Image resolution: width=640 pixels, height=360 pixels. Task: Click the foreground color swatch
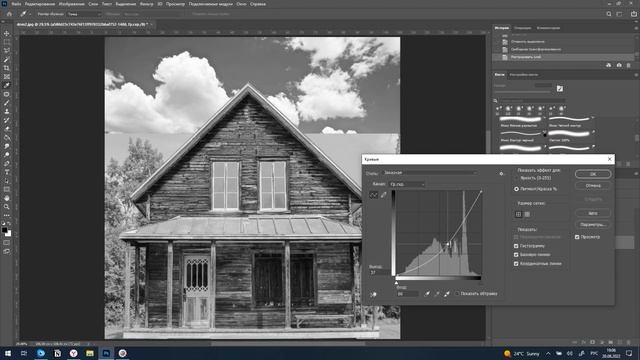[4, 230]
